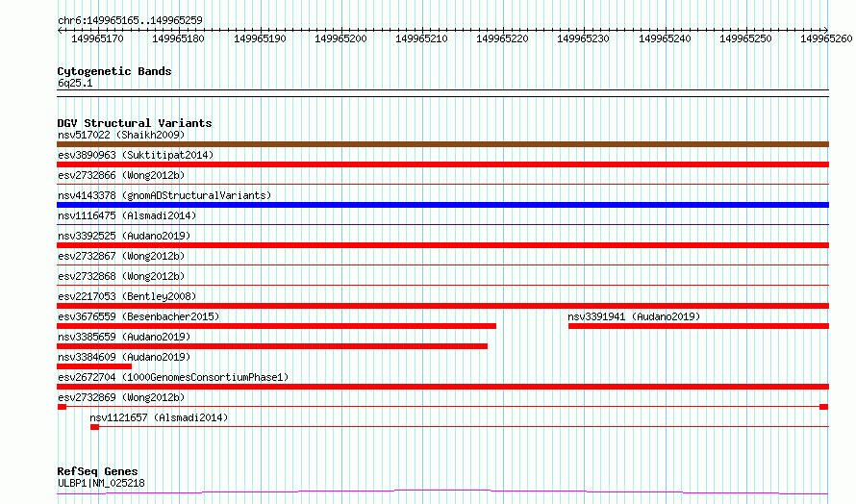
Task: Click ruler coordinate 149965200
Action: tap(340, 38)
